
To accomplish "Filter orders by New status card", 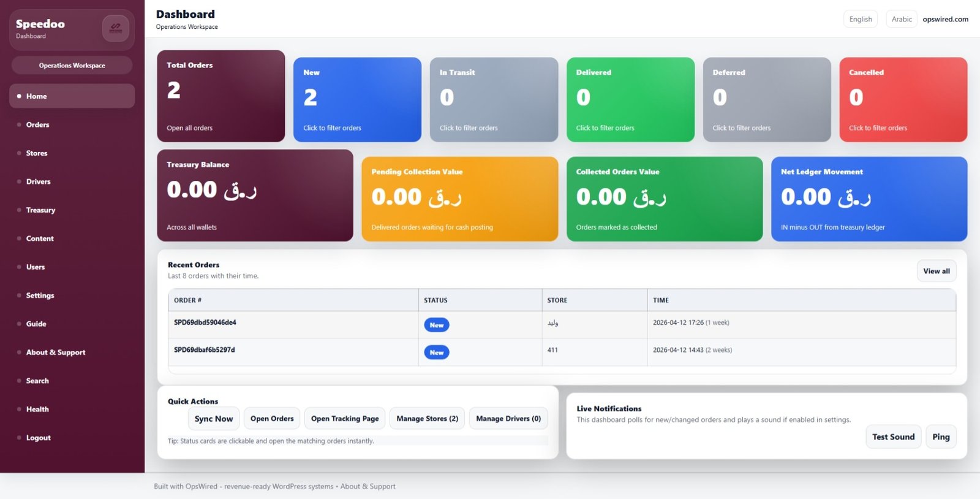I will pyautogui.click(x=358, y=100).
